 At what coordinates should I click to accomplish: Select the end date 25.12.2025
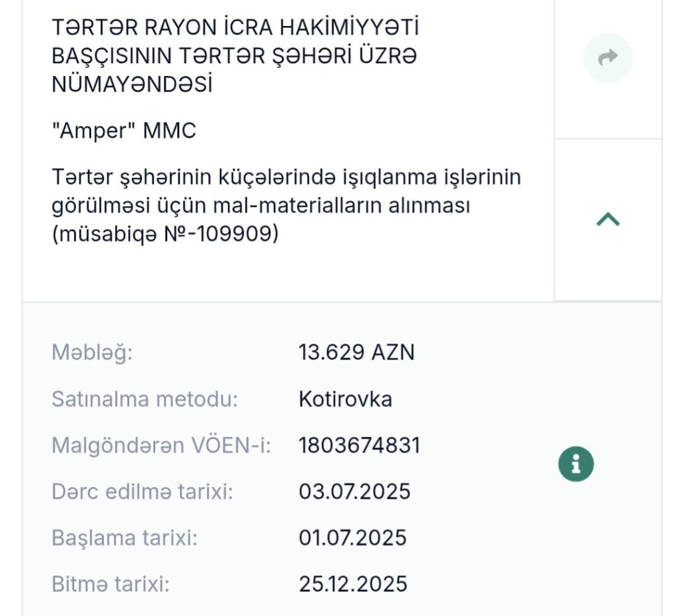(x=353, y=584)
